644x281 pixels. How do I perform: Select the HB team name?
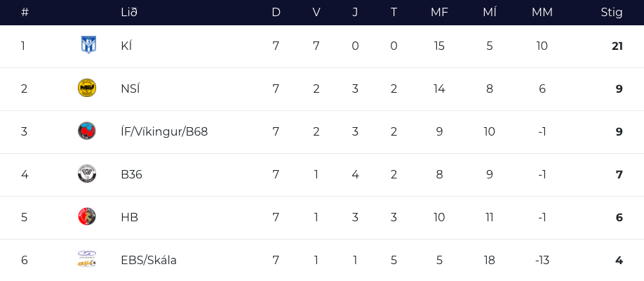129,217
